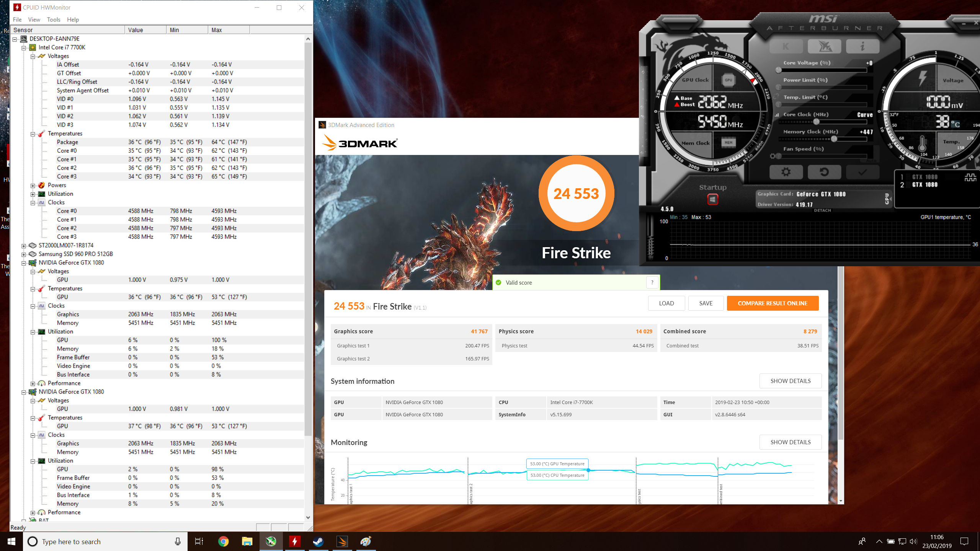The image size is (980, 551).
Task: Open the HWMonitor File menu
Action: (17, 20)
